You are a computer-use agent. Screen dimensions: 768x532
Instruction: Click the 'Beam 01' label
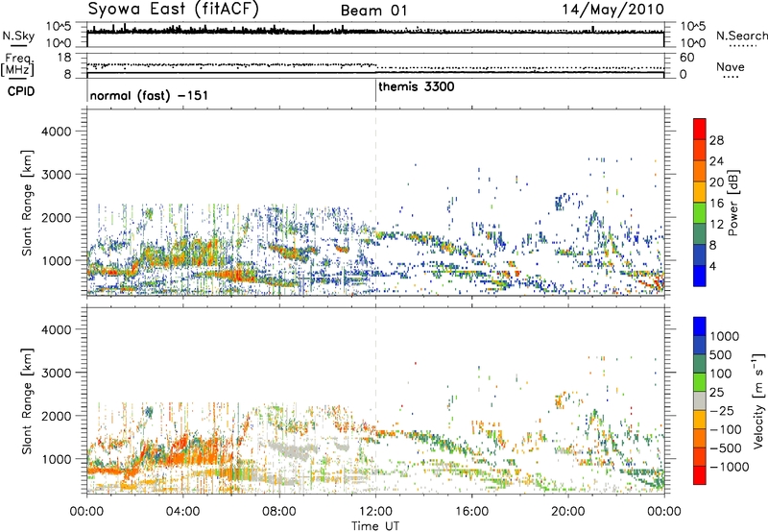point(373,11)
